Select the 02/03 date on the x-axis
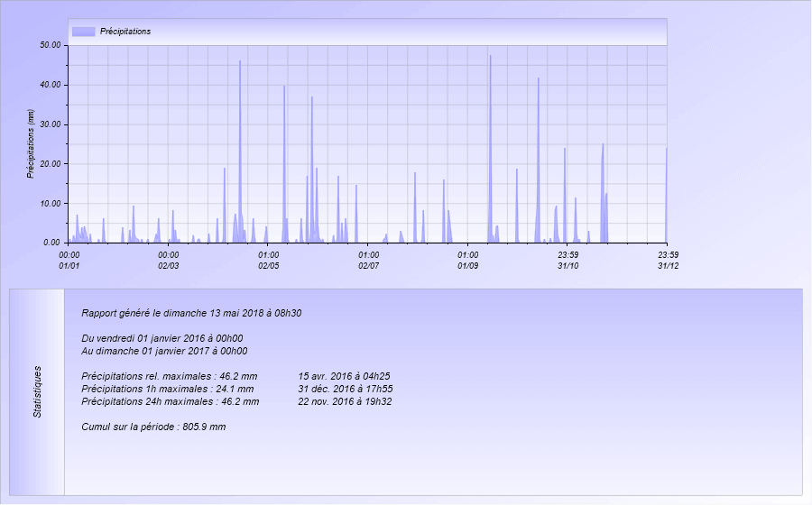 point(169,266)
